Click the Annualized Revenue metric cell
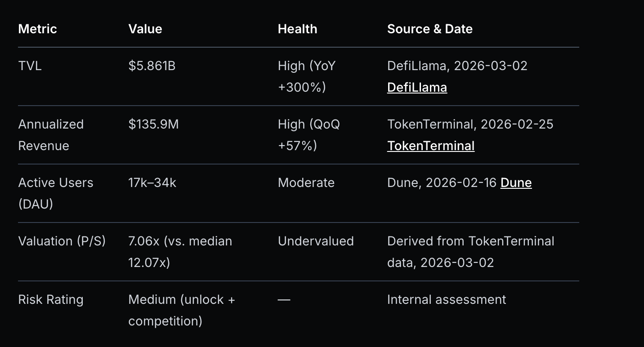The height and width of the screenshot is (347, 644). [x=51, y=135]
